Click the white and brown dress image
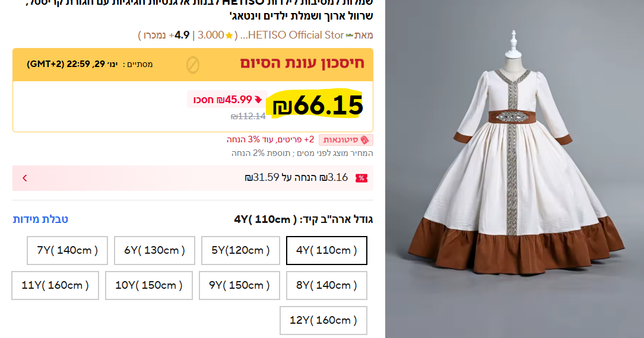644x338 pixels. click(x=515, y=169)
